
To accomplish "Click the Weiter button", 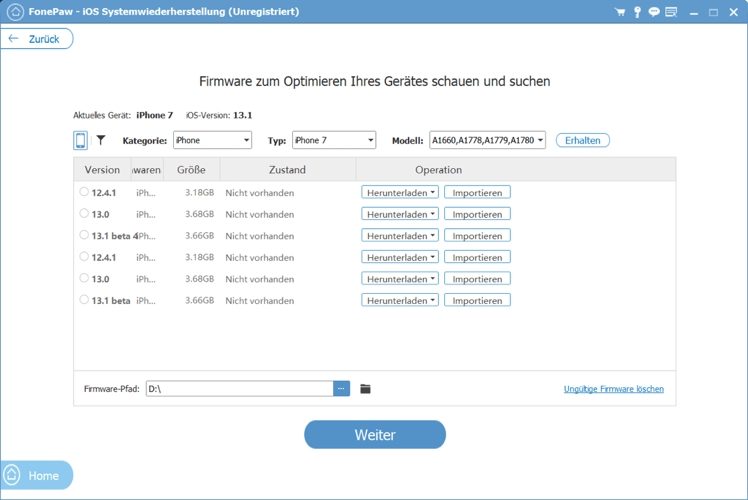I will click(x=374, y=435).
